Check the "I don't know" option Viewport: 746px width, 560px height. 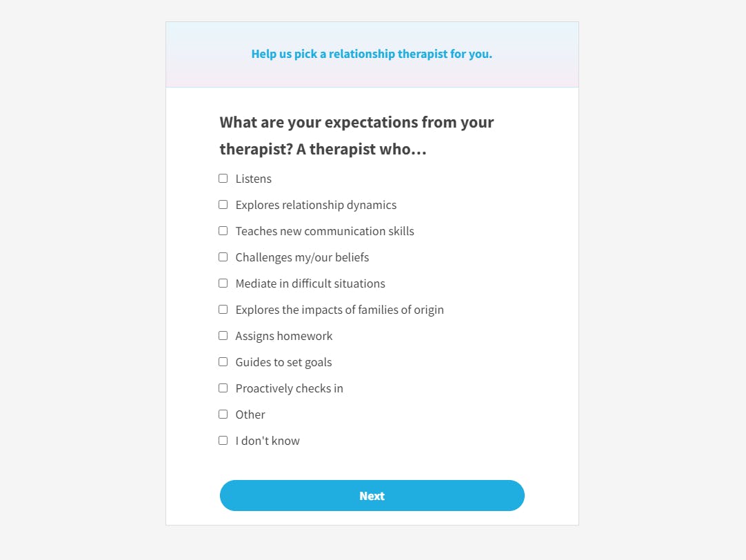coord(223,440)
